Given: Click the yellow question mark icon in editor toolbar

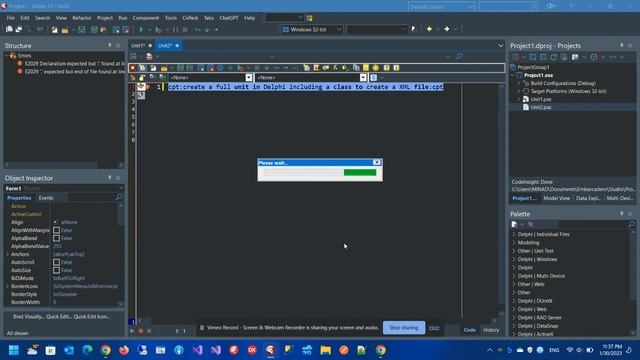Looking at the screenshot, I should coord(386,68).
